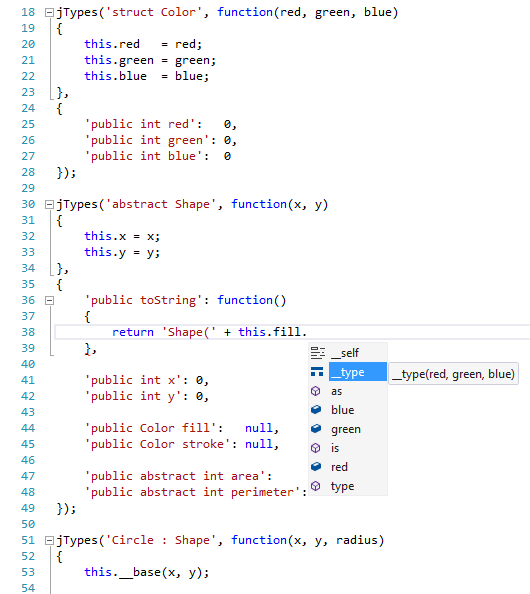Click line number 51 in the gutter
Screen dimensions: 530x594
28,540
